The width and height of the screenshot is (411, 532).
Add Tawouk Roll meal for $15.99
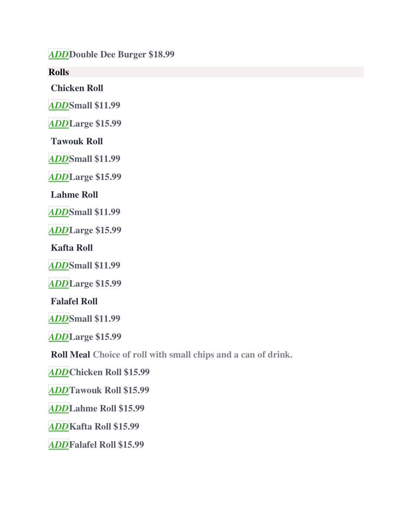(59, 390)
